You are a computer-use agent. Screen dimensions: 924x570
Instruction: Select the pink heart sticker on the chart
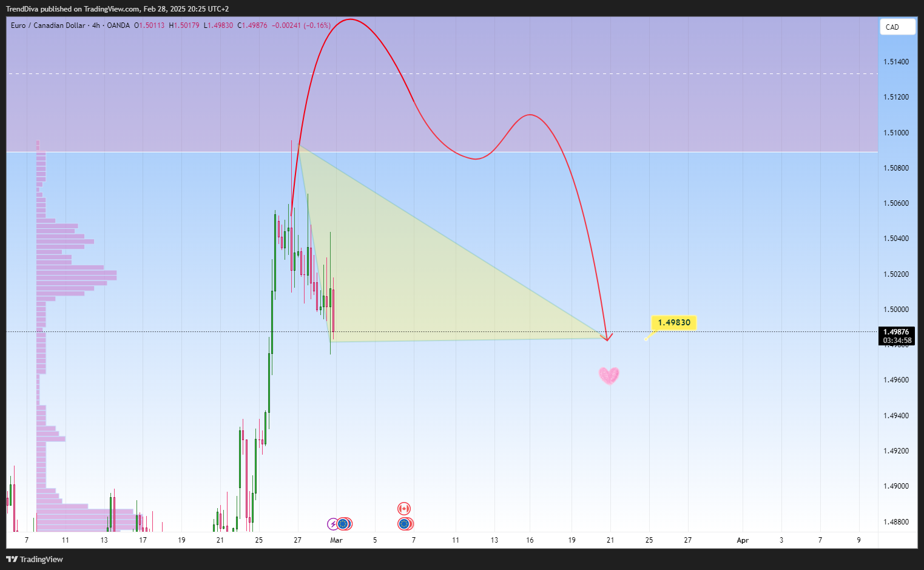(x=609, y=376)
